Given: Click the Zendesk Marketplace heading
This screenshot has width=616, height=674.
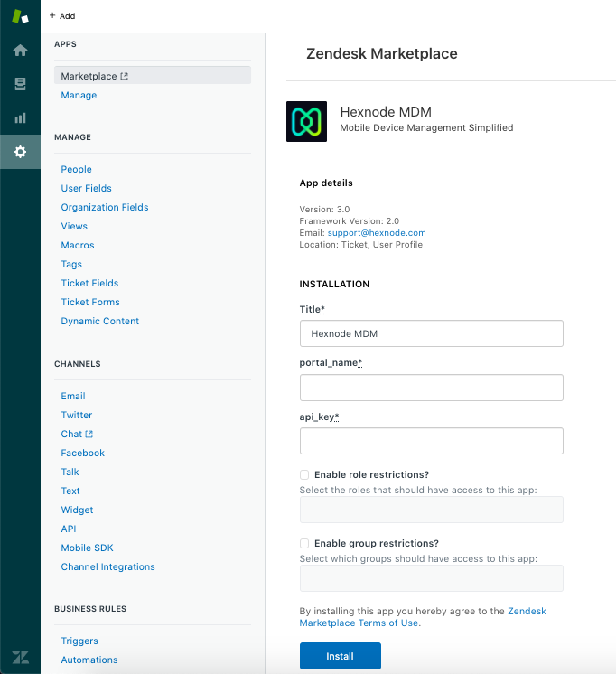Looking at the screenshot, I should pos(382,53).
